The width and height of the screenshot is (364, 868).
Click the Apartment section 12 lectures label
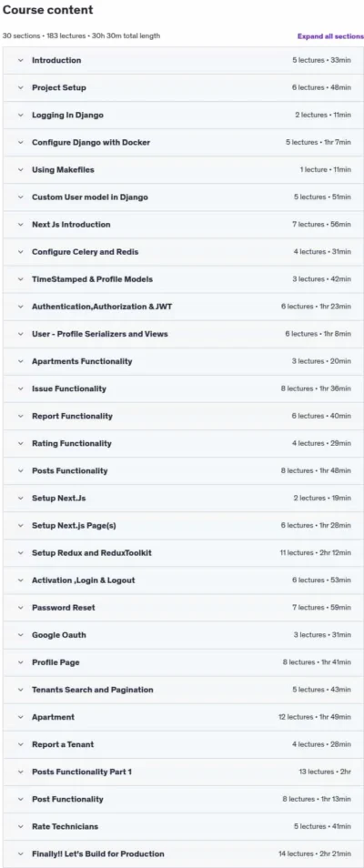[296, 717]
